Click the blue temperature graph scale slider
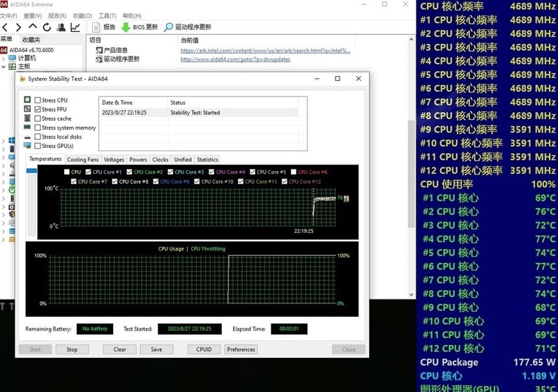The image size is (558, 392). coord(31,171)
